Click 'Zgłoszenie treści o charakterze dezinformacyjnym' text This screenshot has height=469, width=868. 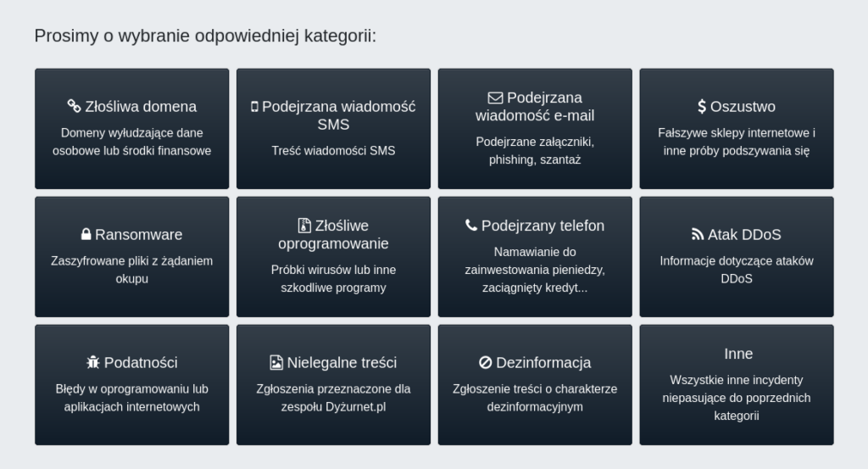535,398
